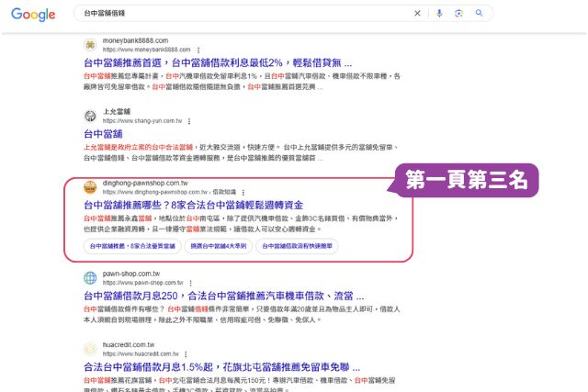
Task: Open 台中當舖借款月息250 result title
Action: [x=223, y=296]
